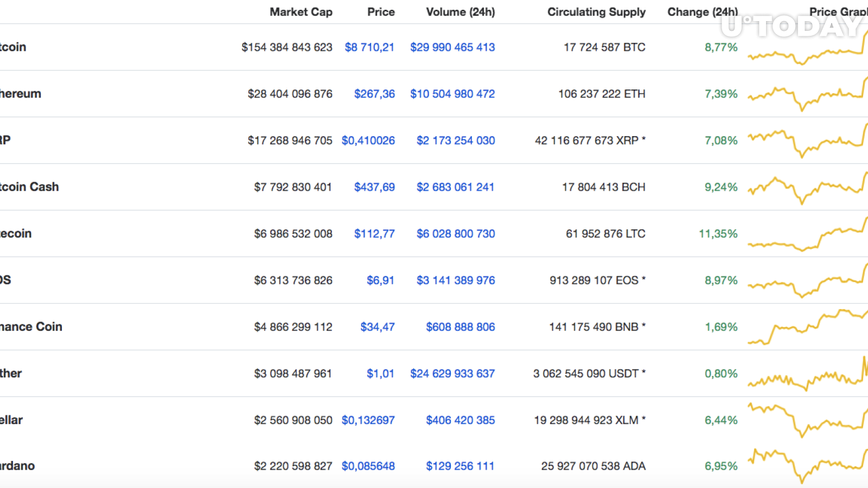Select circulating supply 17 804 413 BCH

pos(604,187)
